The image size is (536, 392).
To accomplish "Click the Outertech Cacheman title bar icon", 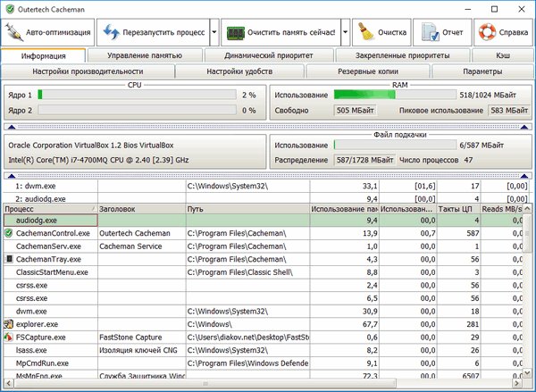I will coord(10,9).
